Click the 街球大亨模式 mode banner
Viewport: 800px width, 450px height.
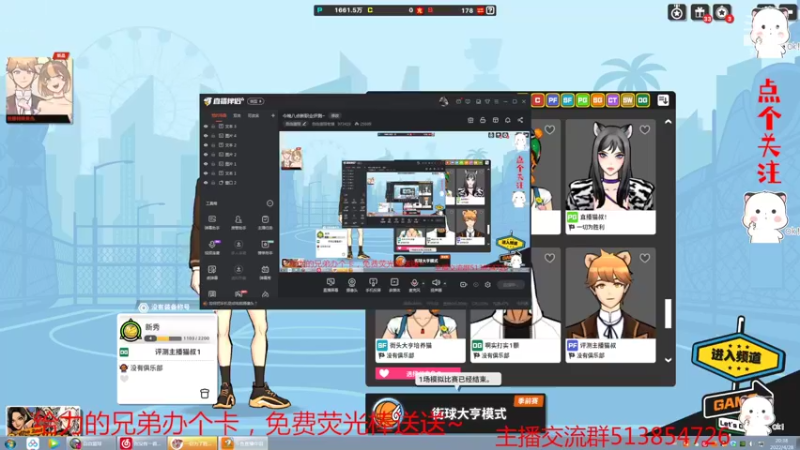click(455, 412)
